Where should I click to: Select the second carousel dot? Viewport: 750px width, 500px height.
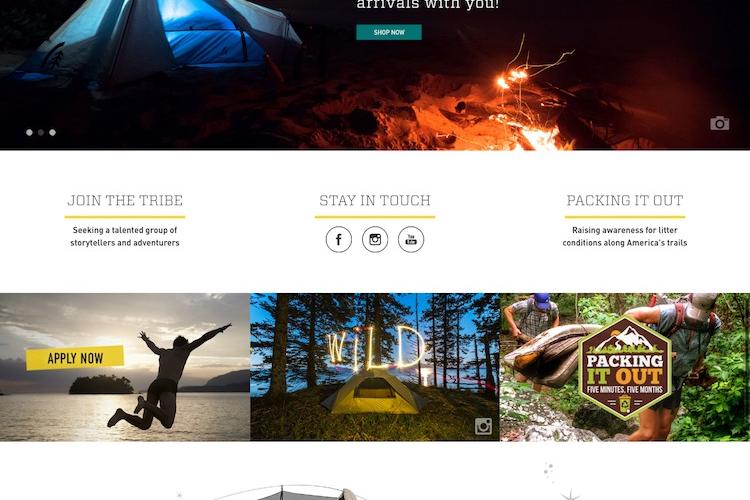point(41,133)
